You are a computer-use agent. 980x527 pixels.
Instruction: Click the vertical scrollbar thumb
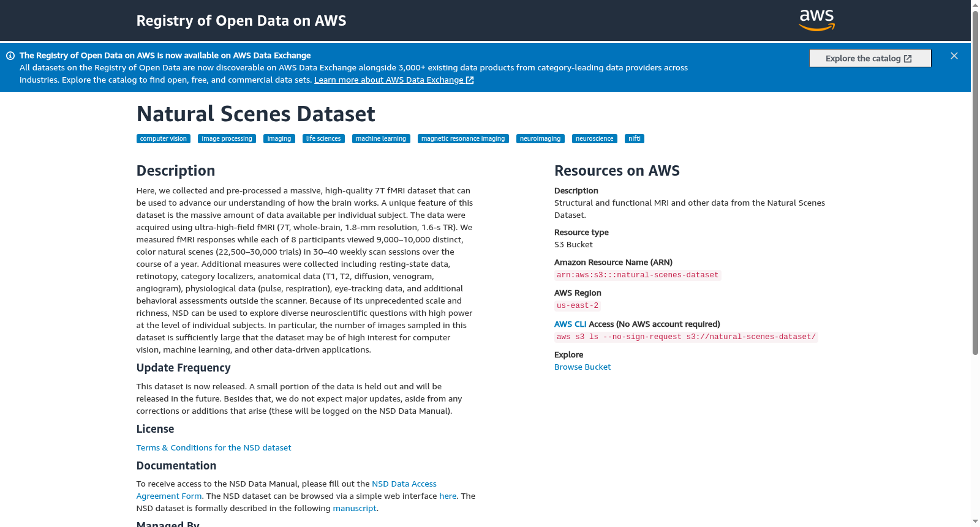click(975, 182)
